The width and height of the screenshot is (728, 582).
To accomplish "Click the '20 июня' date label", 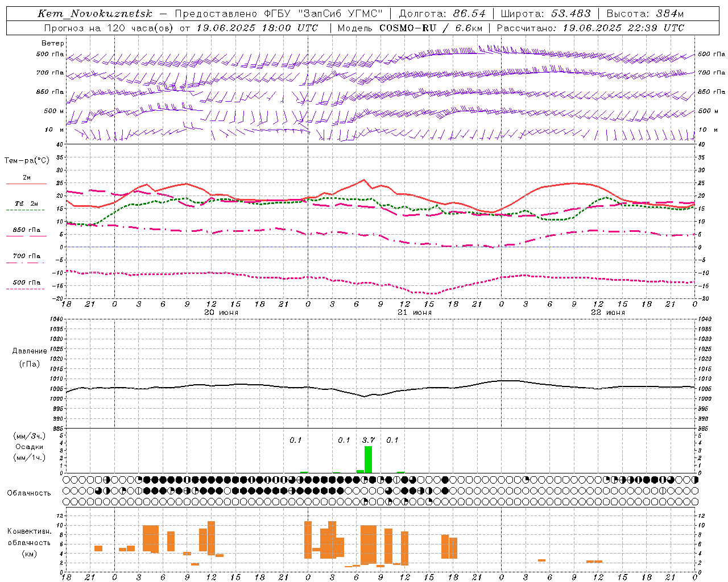I will [221, 313].
